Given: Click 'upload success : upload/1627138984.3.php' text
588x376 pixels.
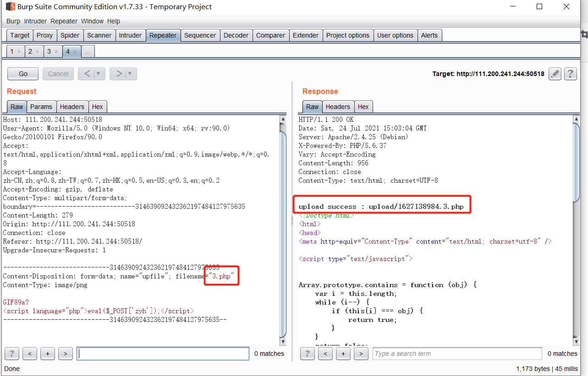Looking at the screenshot, I should click(381, 207).
